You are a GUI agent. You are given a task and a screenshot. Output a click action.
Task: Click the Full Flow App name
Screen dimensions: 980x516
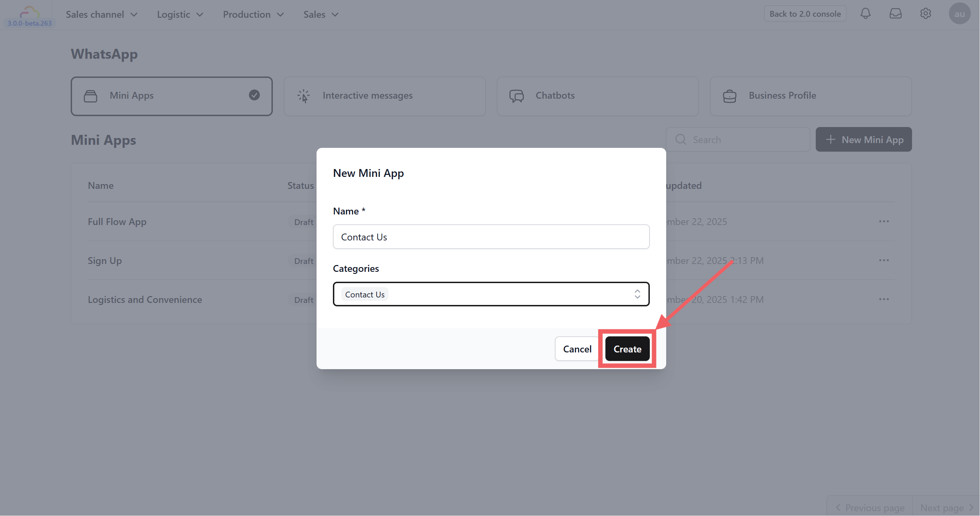[117, 222]
